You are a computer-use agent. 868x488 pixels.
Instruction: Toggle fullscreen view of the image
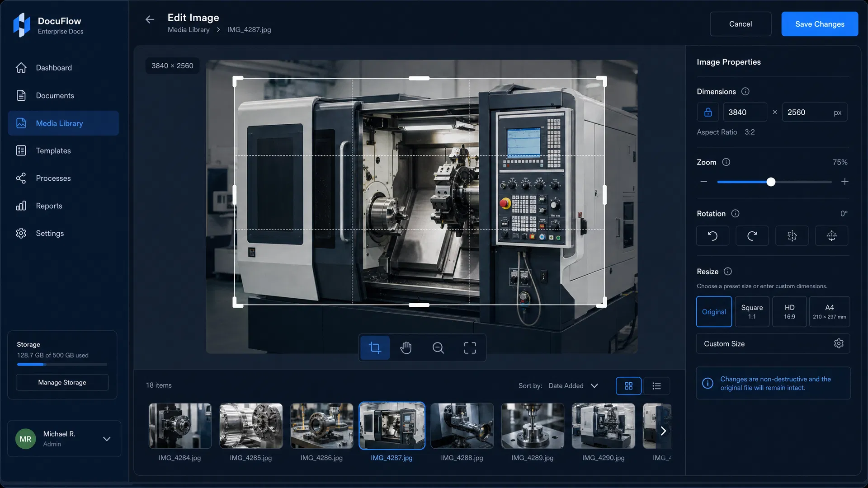coord(470,347)
